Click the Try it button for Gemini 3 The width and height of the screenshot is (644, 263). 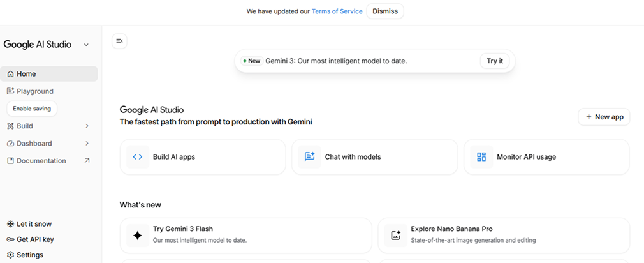495,61
